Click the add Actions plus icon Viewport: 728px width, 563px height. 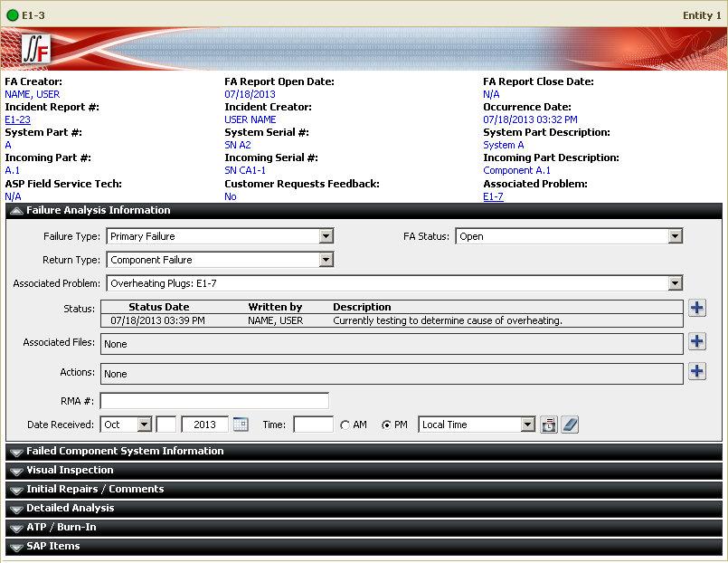coord(696,371)
